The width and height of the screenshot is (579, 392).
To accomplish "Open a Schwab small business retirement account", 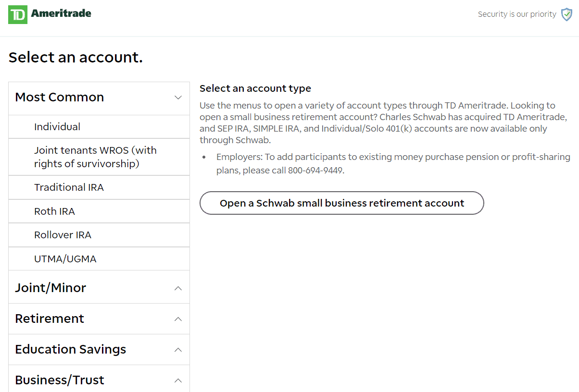I will pos(341,203).
